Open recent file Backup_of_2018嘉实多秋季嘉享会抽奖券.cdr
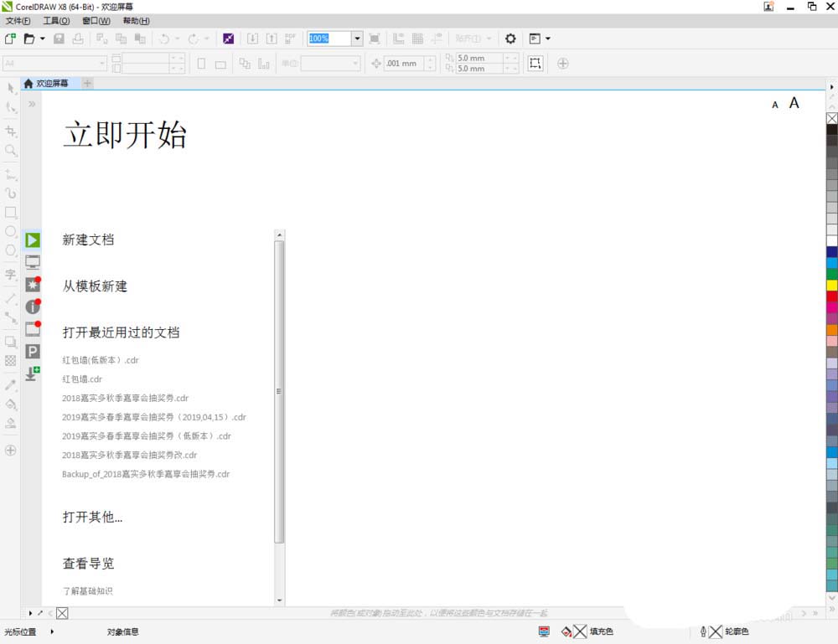The image size is (838, 644). click(x=145, y=474)
